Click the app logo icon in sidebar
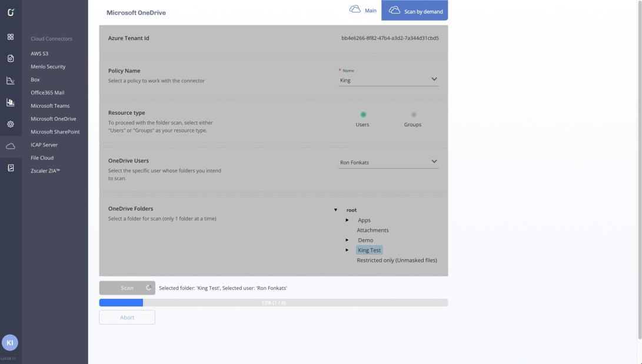This screenshot has height=364, width=642. [x=11, y=12]
